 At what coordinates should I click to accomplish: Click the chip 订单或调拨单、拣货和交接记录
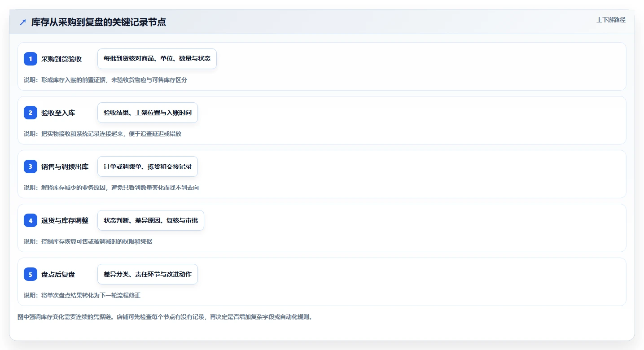point(148,166)
